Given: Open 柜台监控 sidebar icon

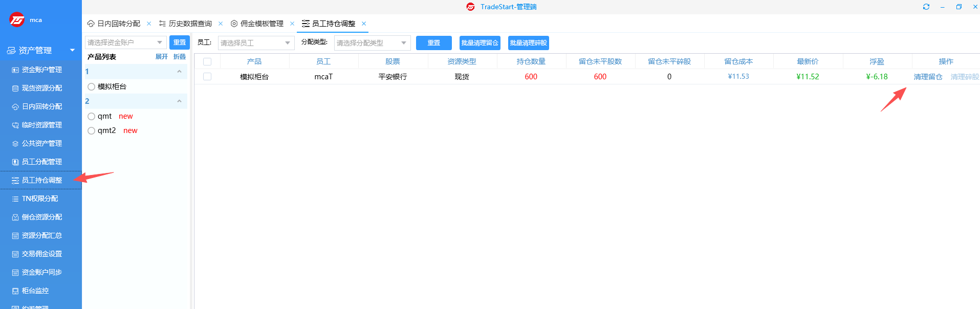Looking at the screenshot, I should [15, 291].
